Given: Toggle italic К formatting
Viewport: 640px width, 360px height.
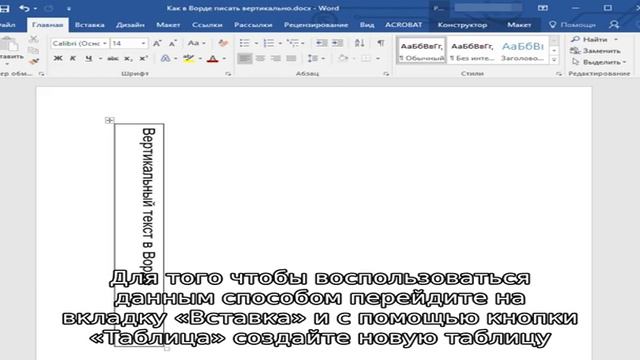Looking at the screenshot, I should click(x=73, y=59).
